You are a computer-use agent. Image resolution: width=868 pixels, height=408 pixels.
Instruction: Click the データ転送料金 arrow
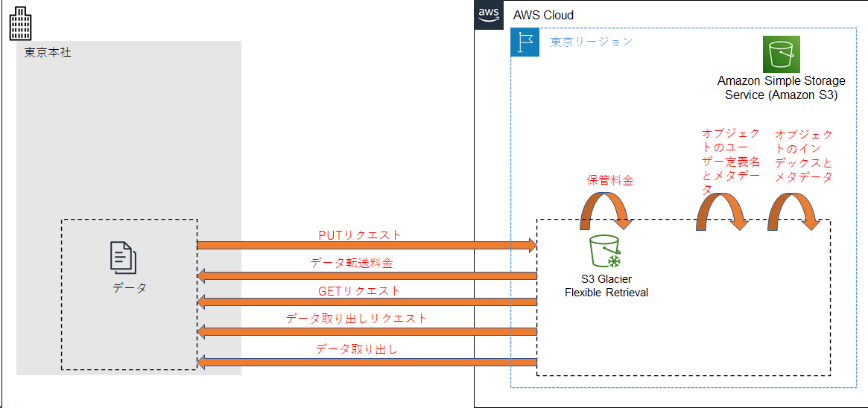pyautogui.click(x=367, y=275)
